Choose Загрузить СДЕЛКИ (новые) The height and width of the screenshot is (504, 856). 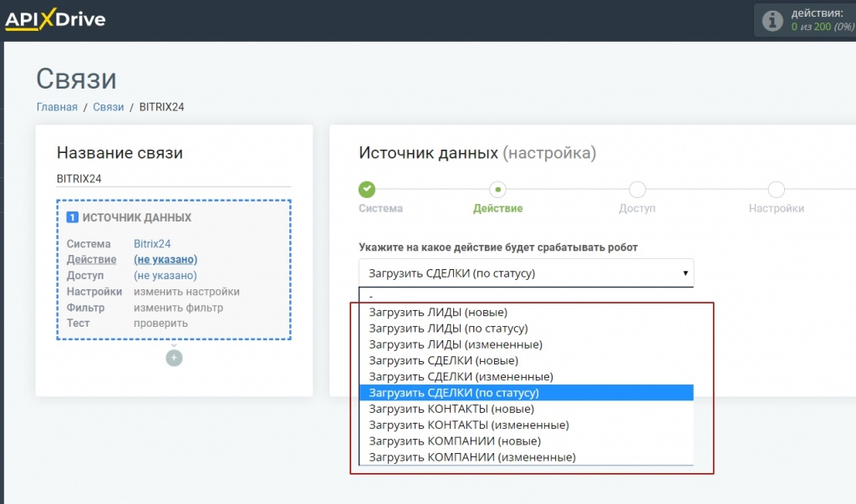(x=527, y=360)
